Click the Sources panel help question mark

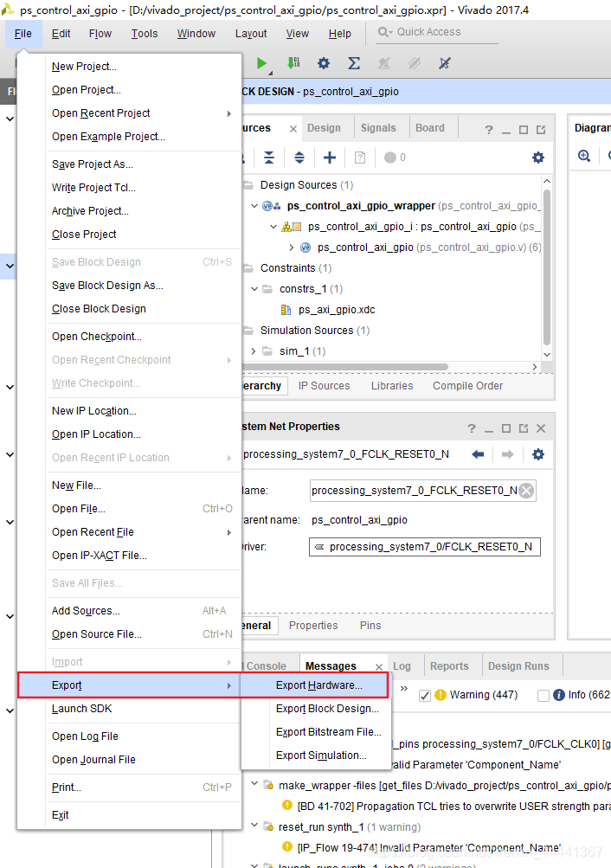pos(488,130)
